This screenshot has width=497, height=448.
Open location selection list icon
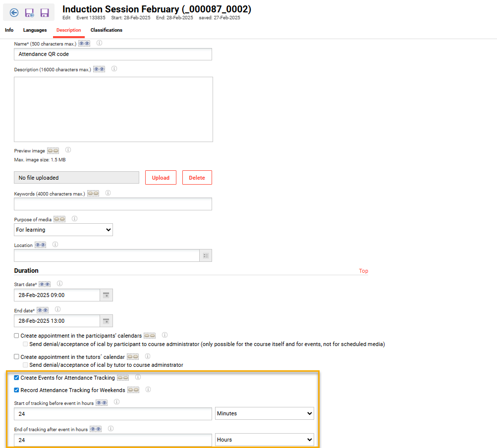pos(206,255)
